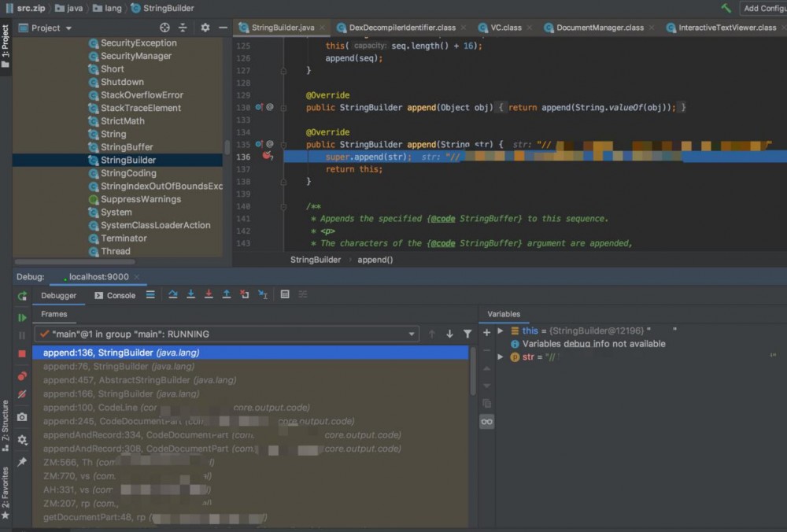Toggle breakpoint on line 136 gutter
Image resolution: width=787 pixels, height=532 pixels.
pos(267,157)
